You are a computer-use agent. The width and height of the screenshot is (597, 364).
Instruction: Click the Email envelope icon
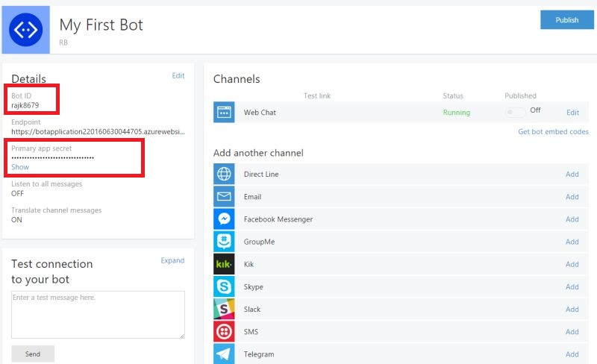224,196
